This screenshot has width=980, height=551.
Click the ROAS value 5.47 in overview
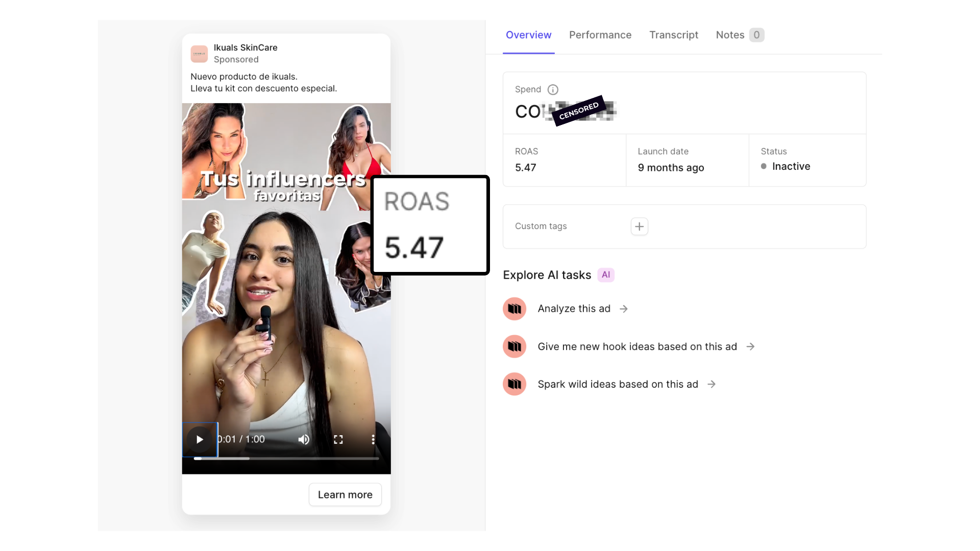pos(525,167)
